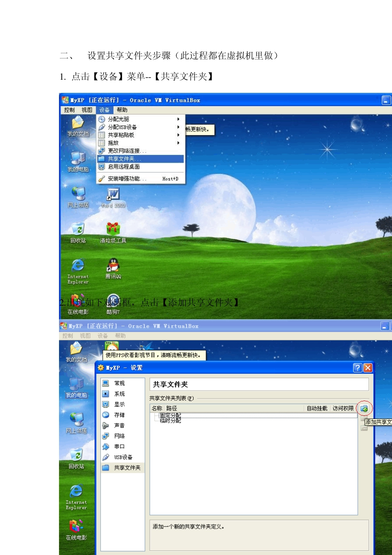Click the 名称 column header
The width and height of the screenshot is (392, 555).
point(157,408)
